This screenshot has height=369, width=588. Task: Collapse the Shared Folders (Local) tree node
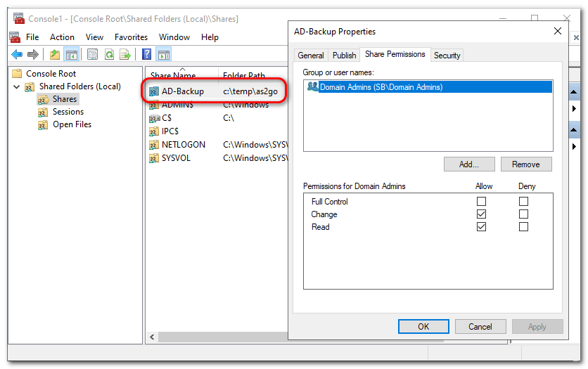pos(16,86)
